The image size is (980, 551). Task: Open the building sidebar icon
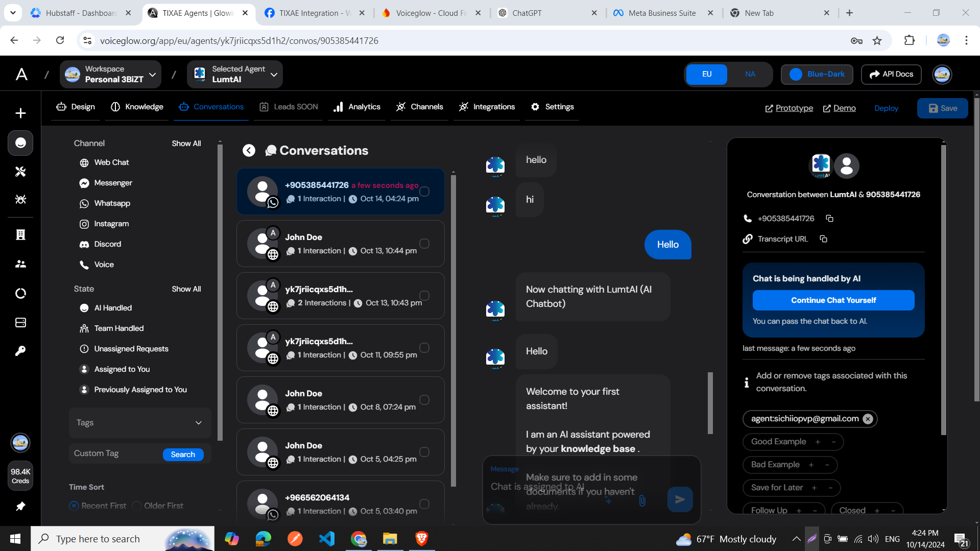point(20,234)
